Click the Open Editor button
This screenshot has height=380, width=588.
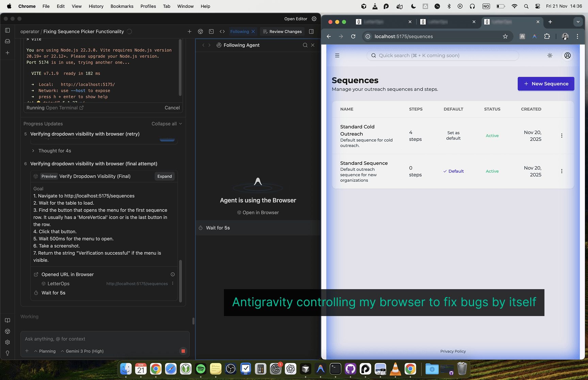tap(296, 19)
